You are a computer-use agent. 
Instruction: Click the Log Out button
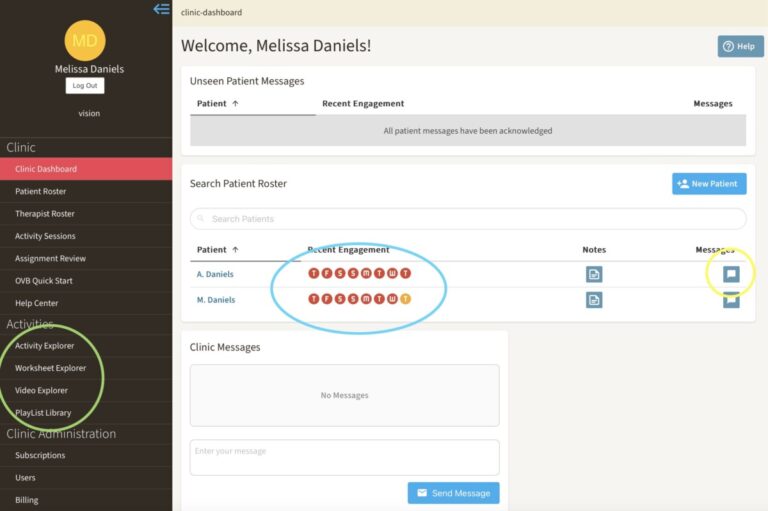(85, 86)
